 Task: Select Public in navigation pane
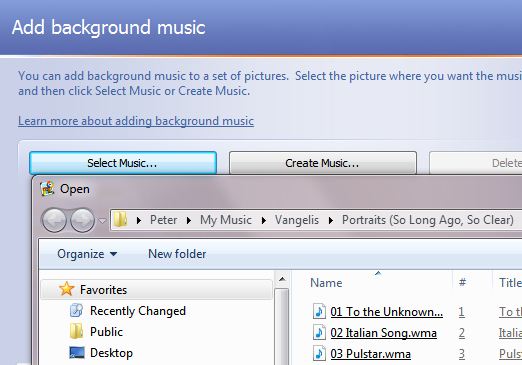point(106,332)
